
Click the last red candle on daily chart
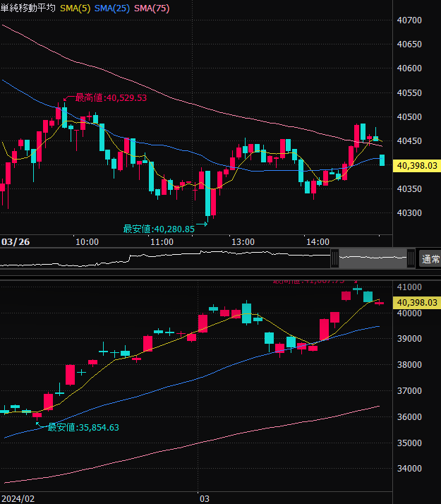[x=380, y=303]
